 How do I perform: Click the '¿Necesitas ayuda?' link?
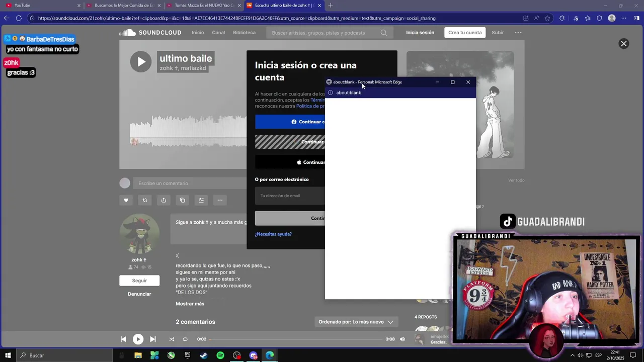[x=273, y=234]
